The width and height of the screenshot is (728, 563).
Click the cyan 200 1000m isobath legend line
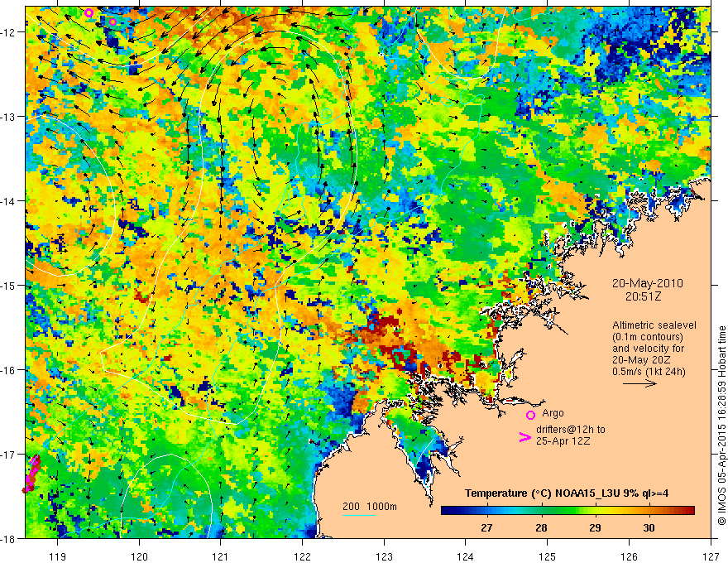click(x=359, y=515)
